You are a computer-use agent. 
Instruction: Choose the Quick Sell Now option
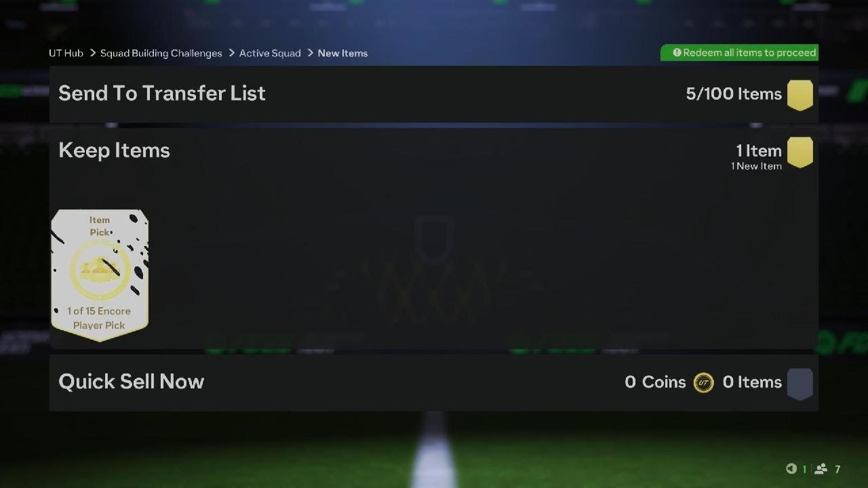(x=434, y=382)
